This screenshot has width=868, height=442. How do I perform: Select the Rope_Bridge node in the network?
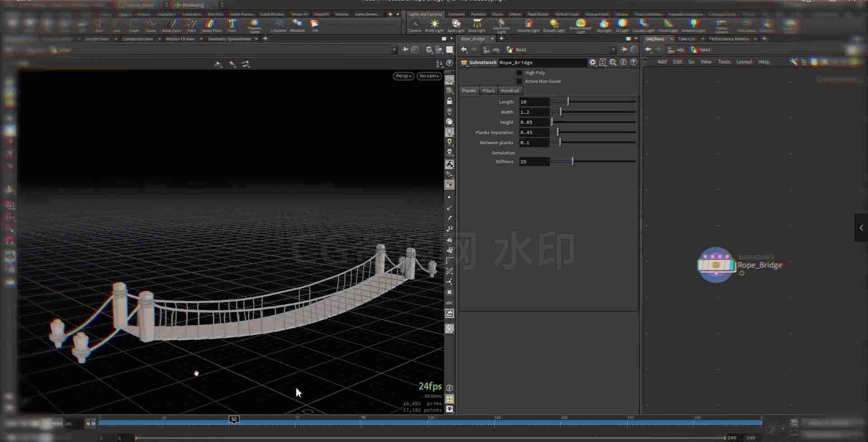(716, 265)
